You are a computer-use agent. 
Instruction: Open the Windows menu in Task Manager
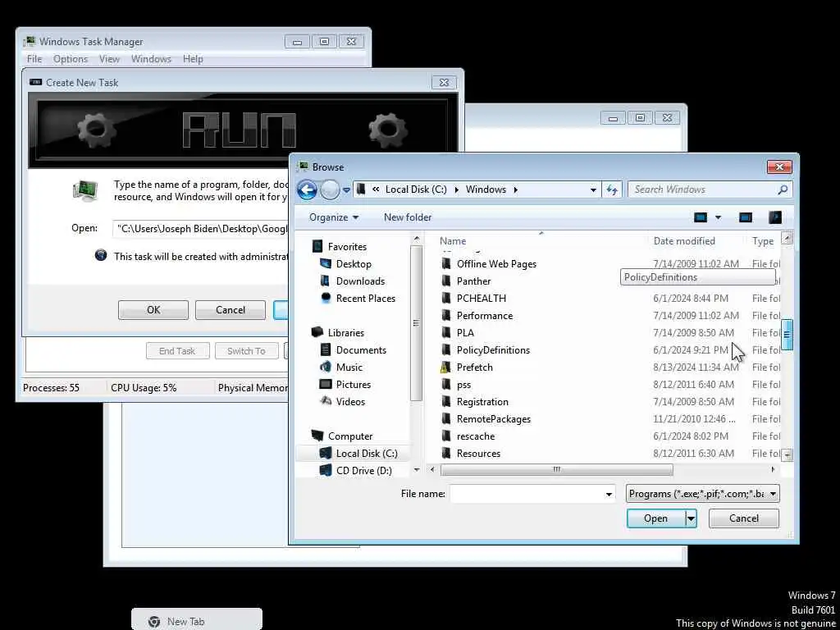[151, 59]
